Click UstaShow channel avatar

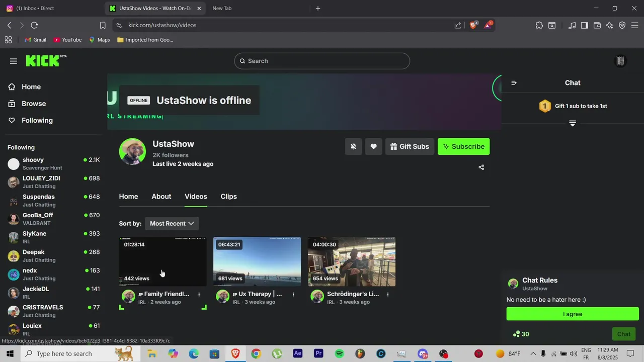(x=132, y=151)
